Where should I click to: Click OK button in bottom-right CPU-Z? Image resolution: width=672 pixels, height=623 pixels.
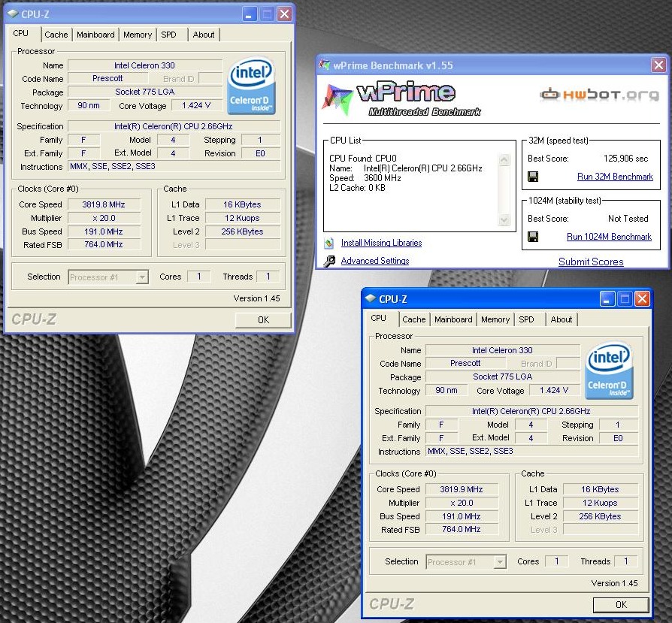pyautogui.click(x=621, y=604)
